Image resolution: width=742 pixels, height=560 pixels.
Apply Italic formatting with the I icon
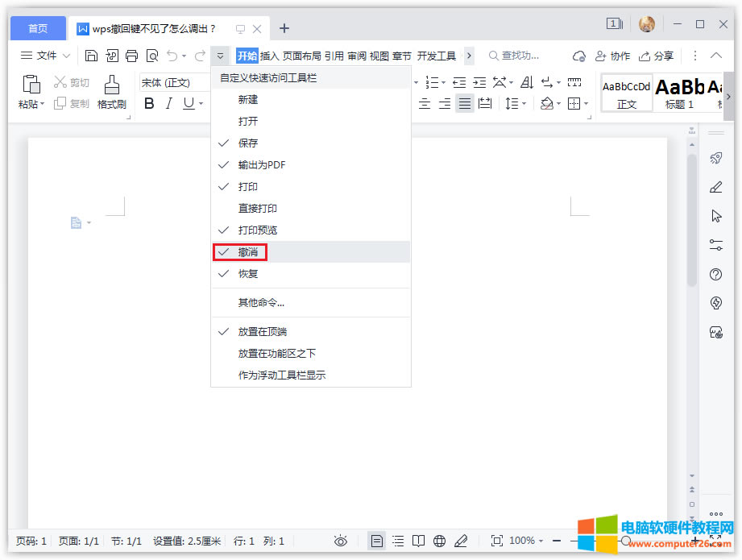click(169, 103)
